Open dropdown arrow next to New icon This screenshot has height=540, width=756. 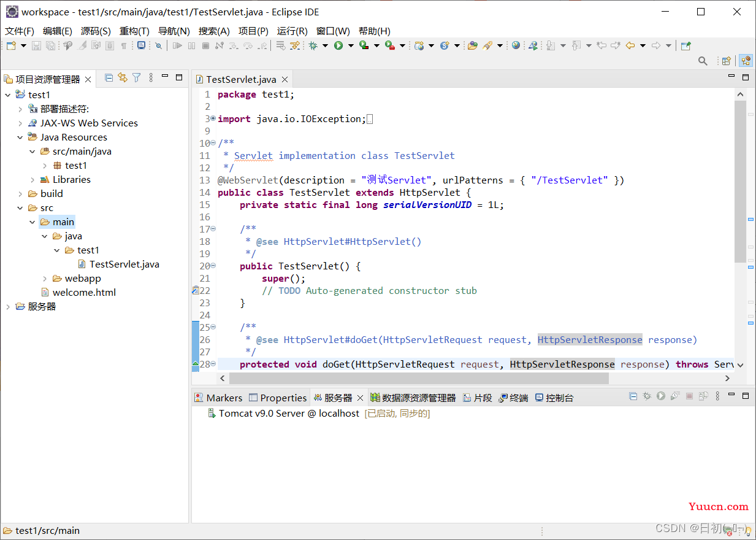[x=23, y=45]
